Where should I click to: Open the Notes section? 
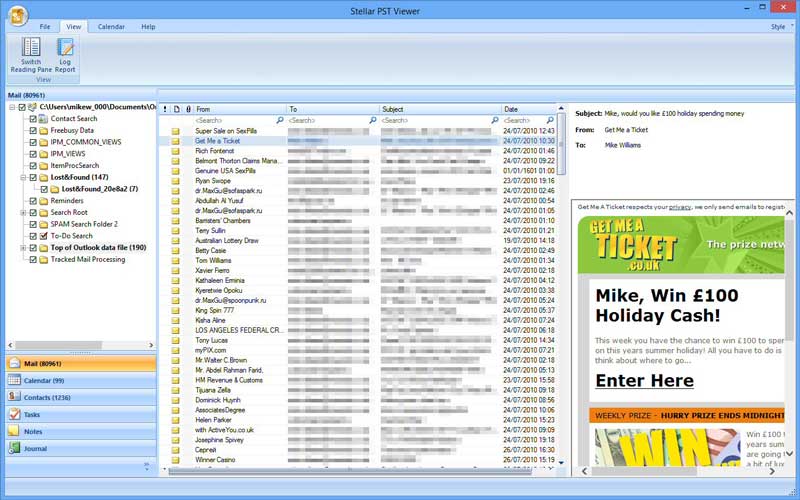(x=81, y=432)
